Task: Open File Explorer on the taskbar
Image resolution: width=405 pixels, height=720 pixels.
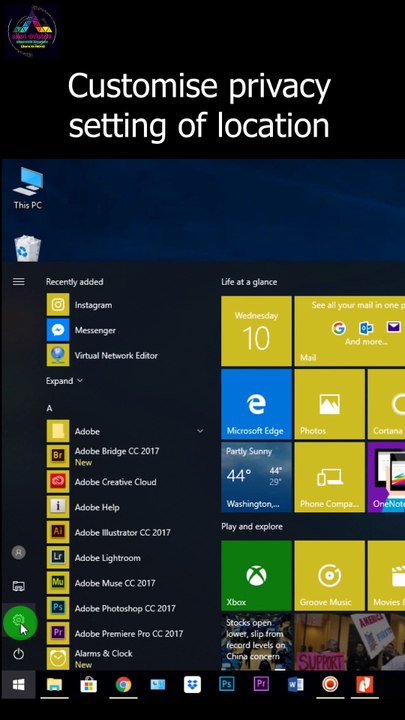Action: pos(54,685)
